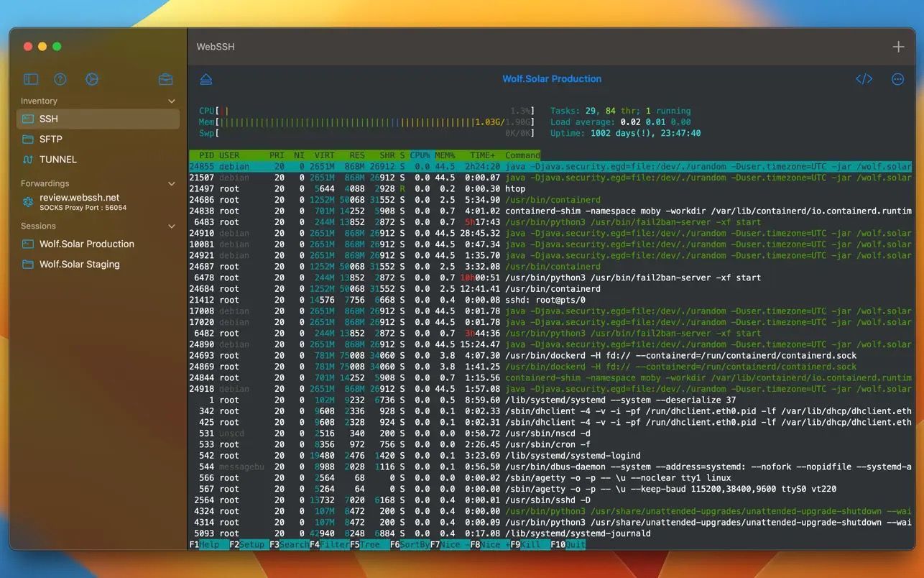Viewport: 924px width, 578px height.
Task: Open the more options ellipsis icon
Action: pyautogui.click(x=897, y=79)
